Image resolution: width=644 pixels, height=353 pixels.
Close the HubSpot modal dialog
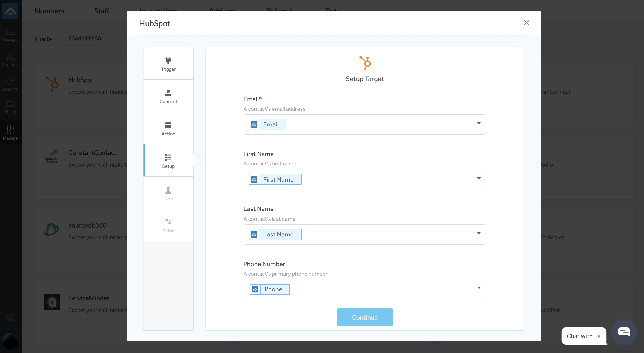(526, 23)
